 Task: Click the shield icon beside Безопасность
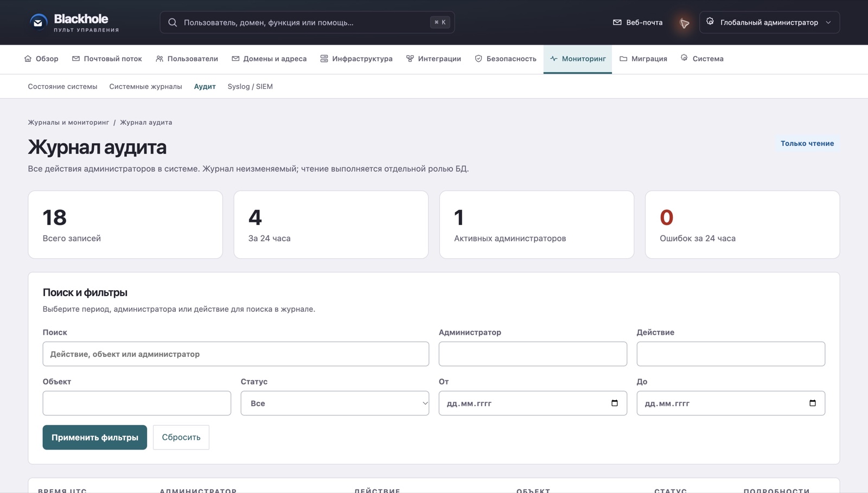coord(478,59)
